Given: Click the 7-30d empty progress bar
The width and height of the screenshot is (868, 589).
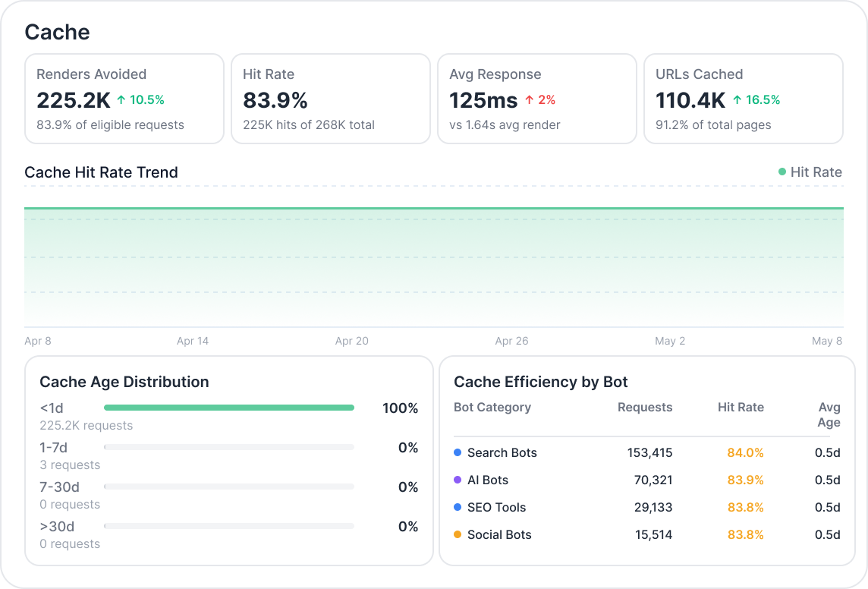Looking at the screenshot, I should [x=229, y=487].
